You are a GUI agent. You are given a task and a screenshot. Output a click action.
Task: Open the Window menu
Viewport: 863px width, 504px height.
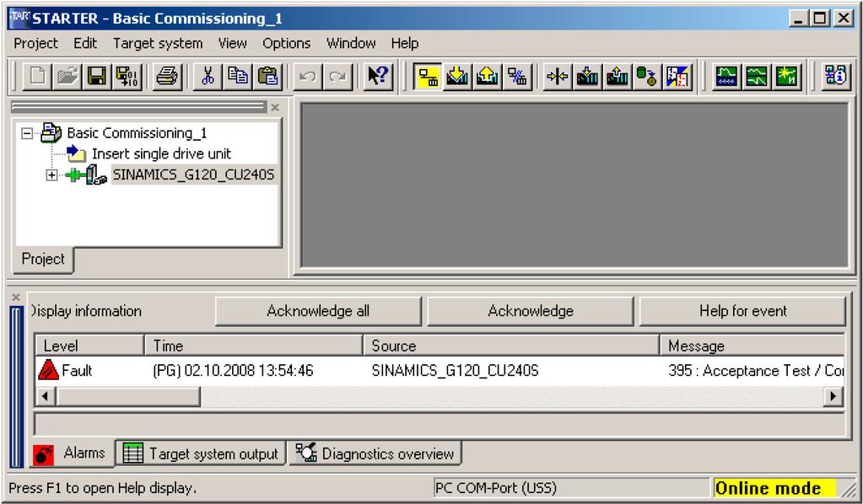point(351,43)
